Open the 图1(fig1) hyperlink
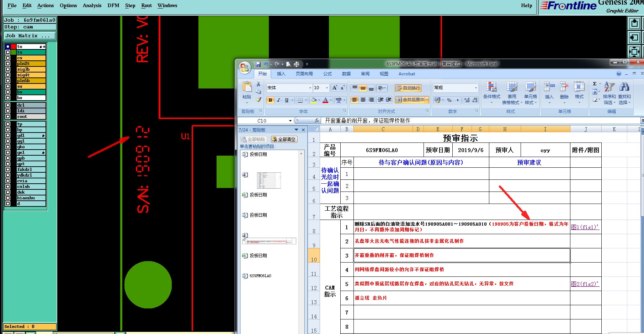The height and width of the screenshot is (334, 644). [585, 227]
